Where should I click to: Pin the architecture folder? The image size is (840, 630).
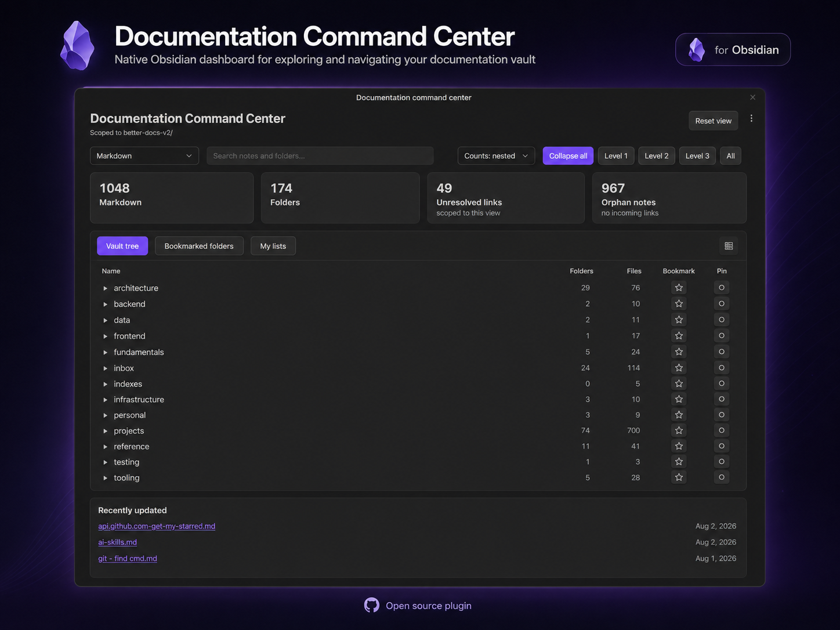pos(722,288)
